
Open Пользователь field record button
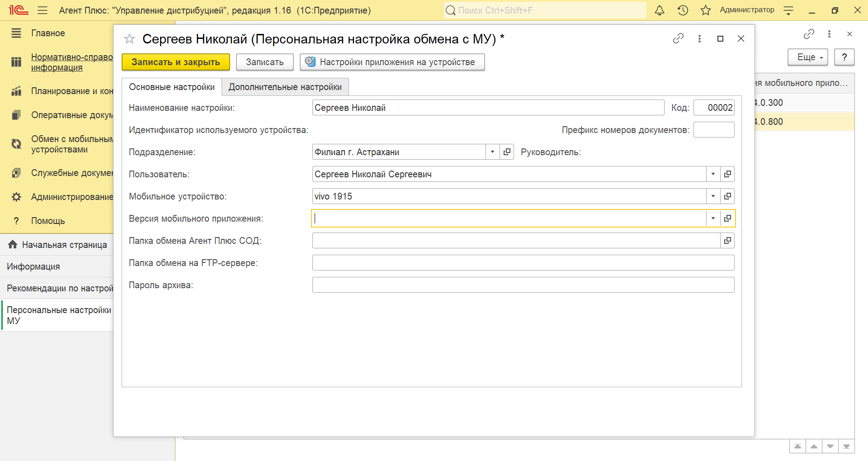pyautogui.click(x=727, y=174)
